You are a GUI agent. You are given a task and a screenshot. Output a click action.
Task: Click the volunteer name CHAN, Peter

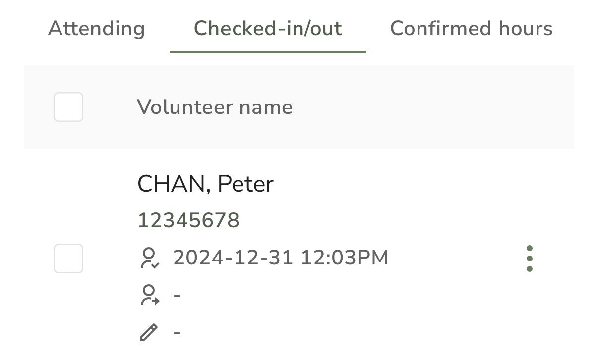coord(205,184)
